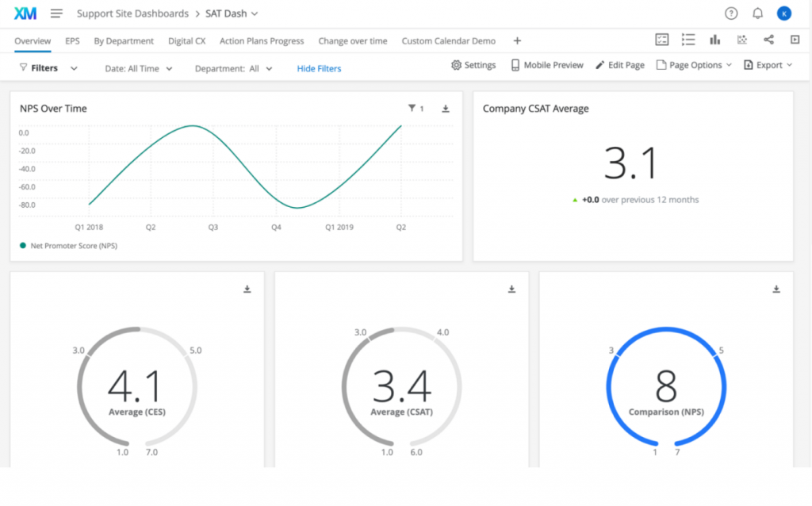Click the checklist icon in the page toolbar

pyautogui.click(x=662, y=40)
